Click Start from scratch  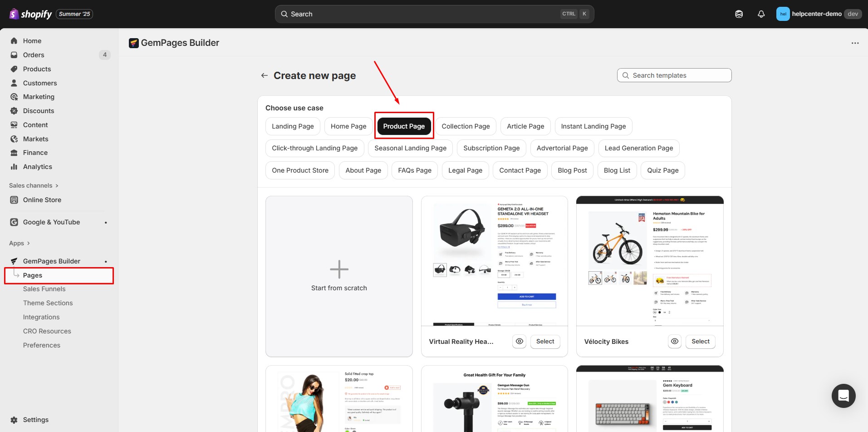[339, 276]
